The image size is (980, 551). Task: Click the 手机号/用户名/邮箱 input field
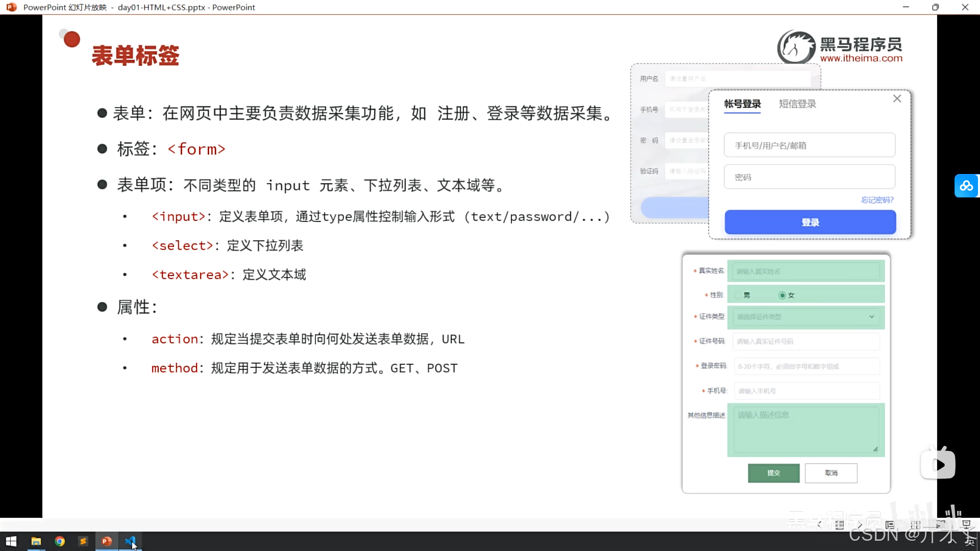coord(809,145)
